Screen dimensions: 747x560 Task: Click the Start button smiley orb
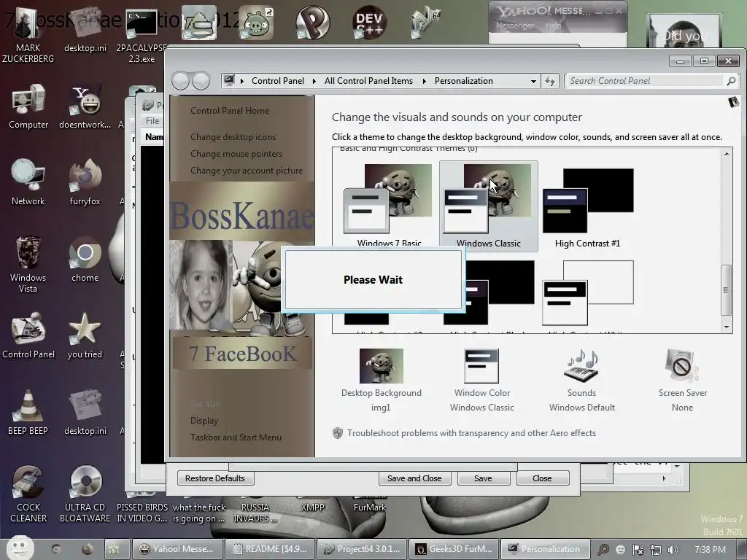20,548
